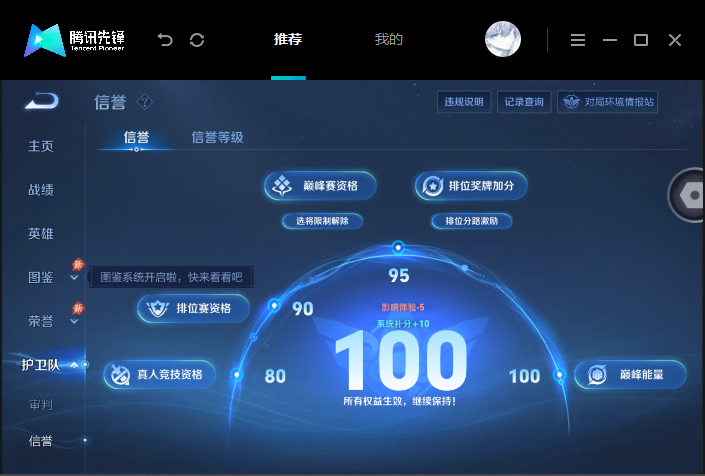Open the user avatar profile
Image resolution: width=705 pixels, height=476 pixels.
[503, 39]
